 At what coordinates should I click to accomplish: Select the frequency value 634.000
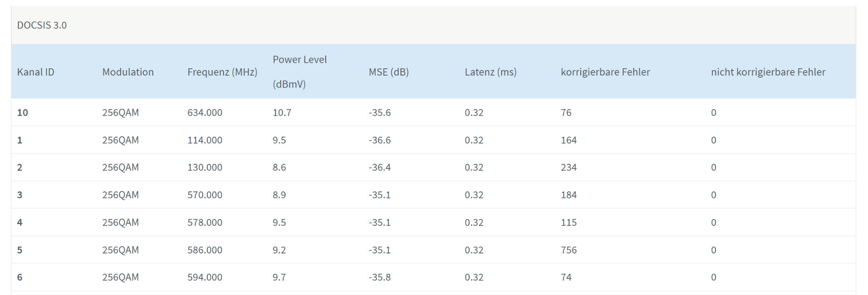(205, 112)
